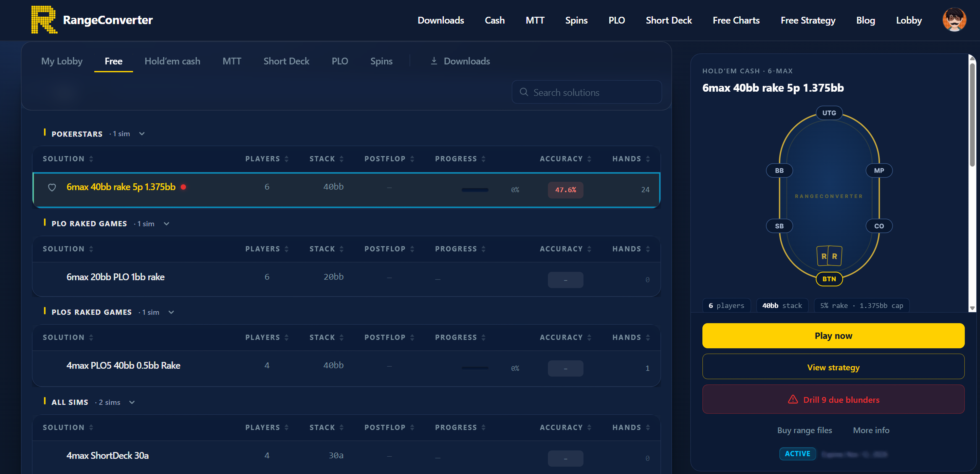Viewport: 980px width, 474px height.
Task: Click the Search solutions input field
Action: pyautogui.click(x=587, y=92)
